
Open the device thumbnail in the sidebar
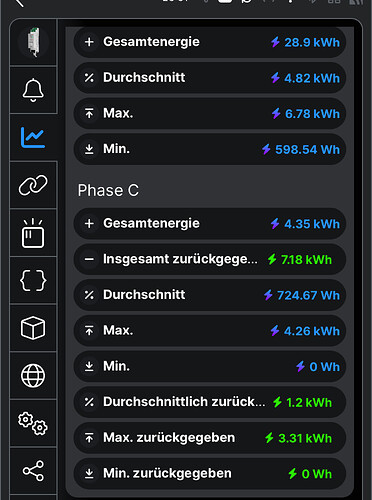(33, 43)
